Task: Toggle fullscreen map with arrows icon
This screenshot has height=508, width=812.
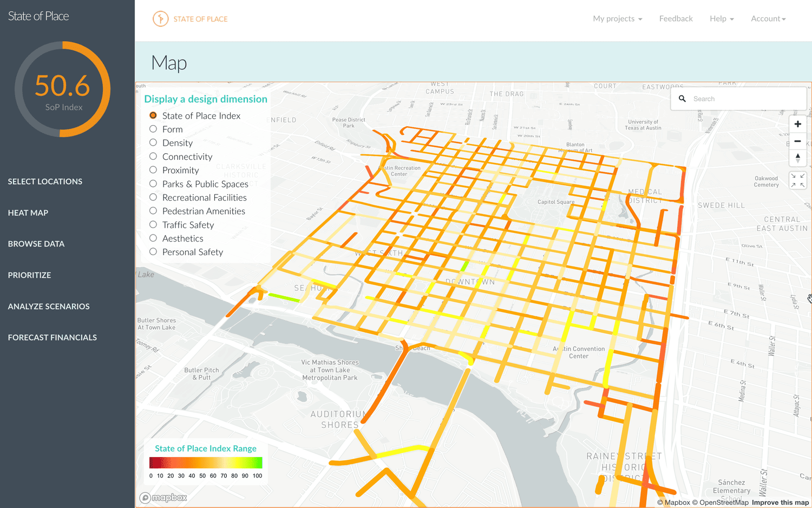Action: pyautogui.click(x=797, y=181)
